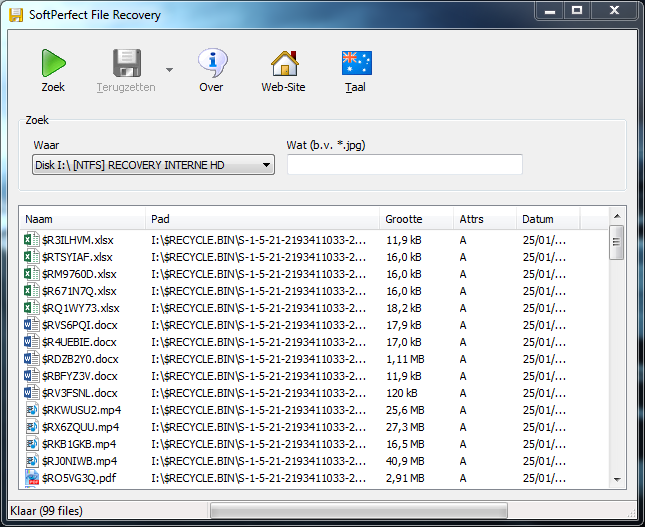The width and height of the screenshot is (645, 527).
Task: Select file name $RTSYIAF.xlsx
Action: point(77,257)
